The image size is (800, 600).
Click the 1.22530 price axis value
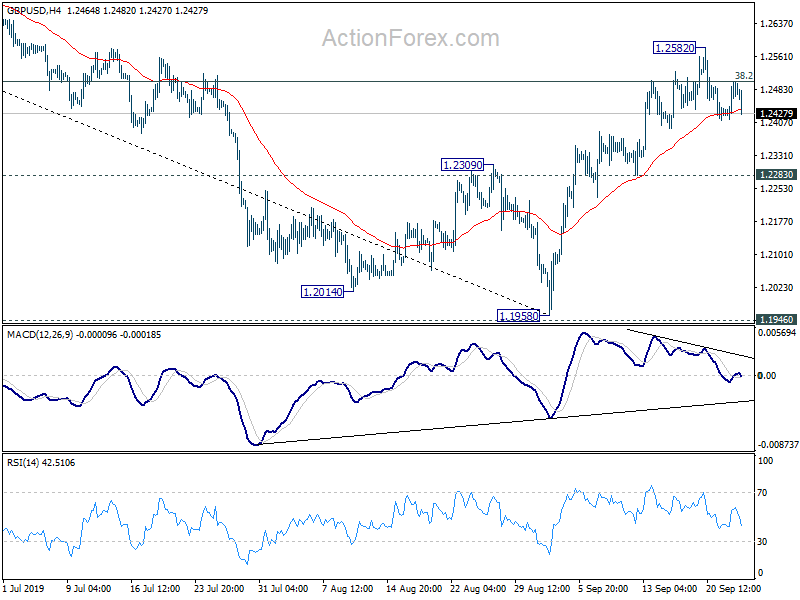[x=777, y=188]
